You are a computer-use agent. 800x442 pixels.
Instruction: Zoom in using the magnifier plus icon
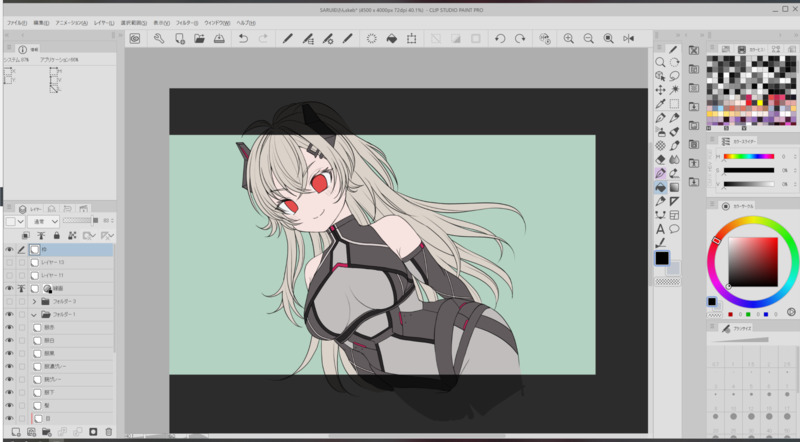pyautogui.click(x=568, y=39)
